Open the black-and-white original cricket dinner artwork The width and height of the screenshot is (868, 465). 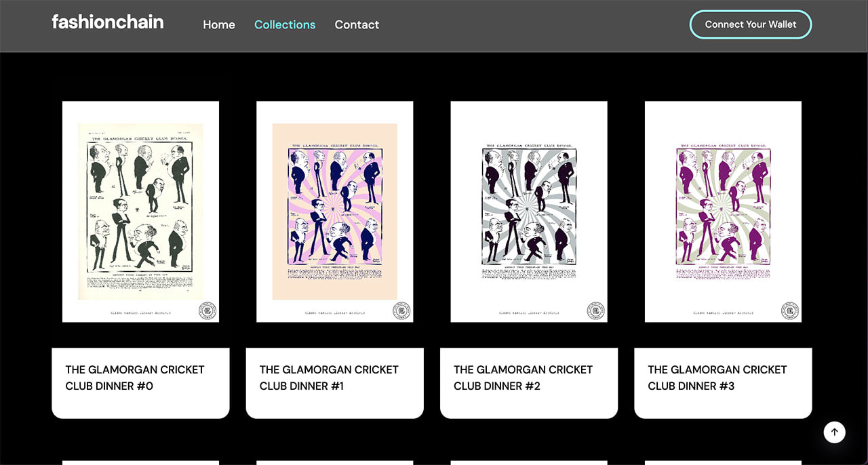(x=140, y=211)
